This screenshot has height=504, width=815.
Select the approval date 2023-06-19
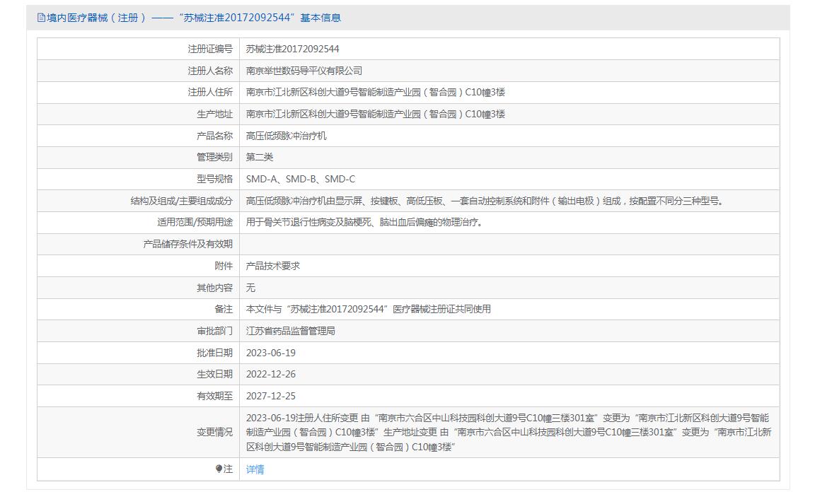[276, 352]
